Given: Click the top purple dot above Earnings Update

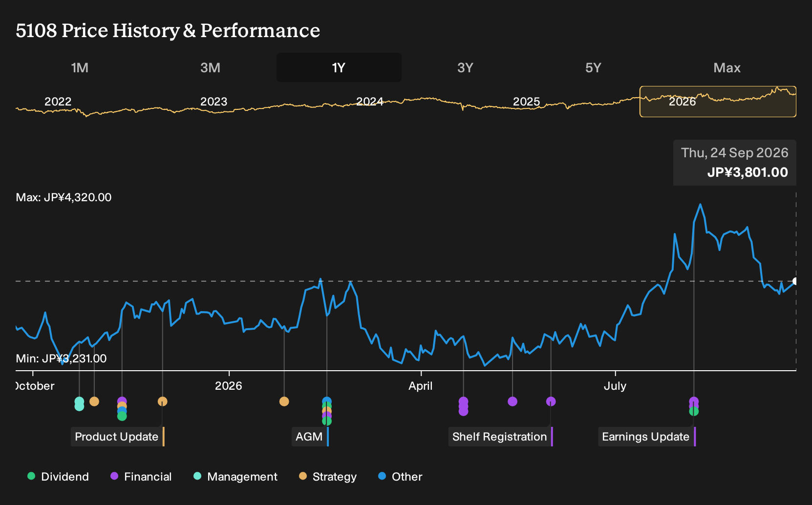Looking at the screenshot, I should point(694,401).
